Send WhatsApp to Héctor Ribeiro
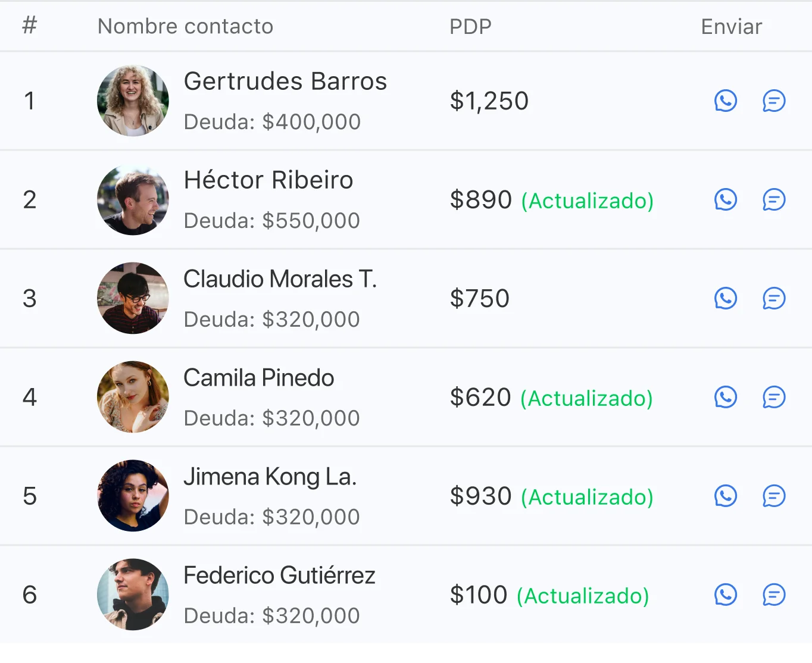This screenshot has height=663, width=812. [725, 199]
